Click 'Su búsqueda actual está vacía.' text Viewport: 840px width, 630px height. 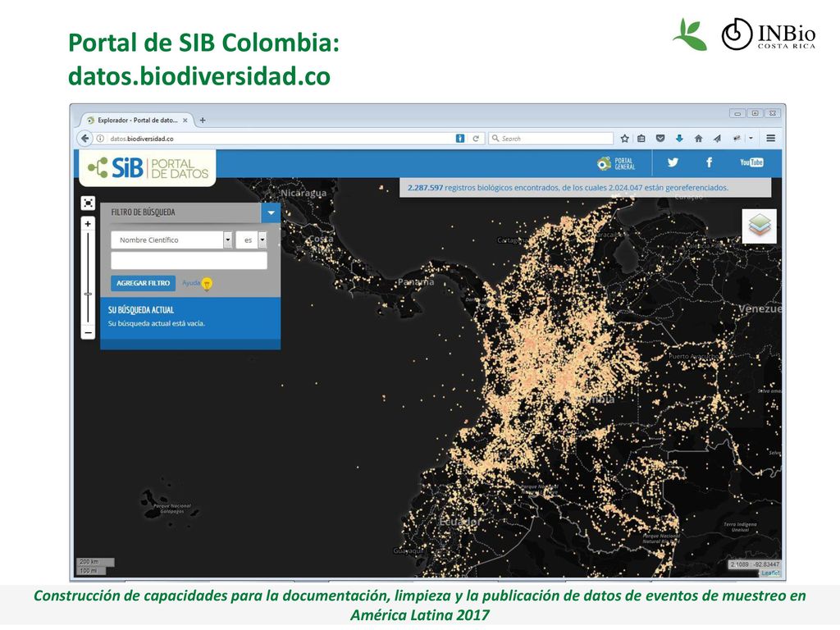[x=157, y=323]
